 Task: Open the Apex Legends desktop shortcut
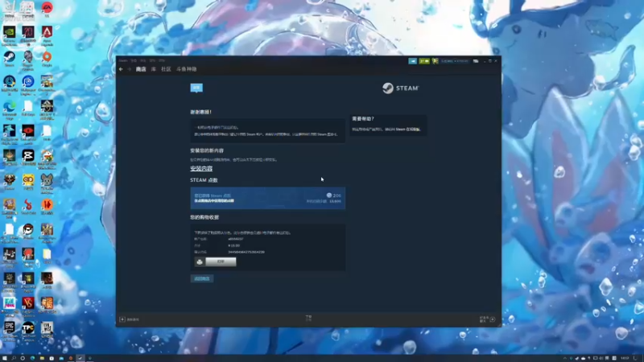point(47,35)
